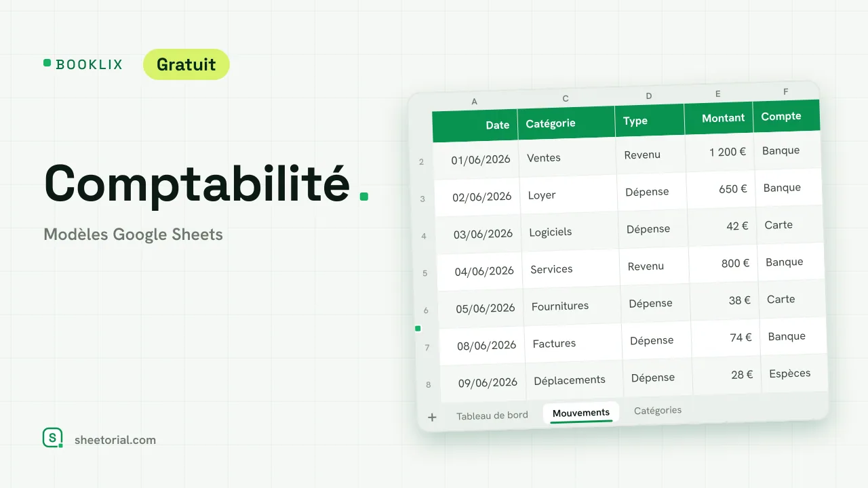Screen dimensions: 868x488
Task: Click the Espèces account cell
Action: coord(794,373)
